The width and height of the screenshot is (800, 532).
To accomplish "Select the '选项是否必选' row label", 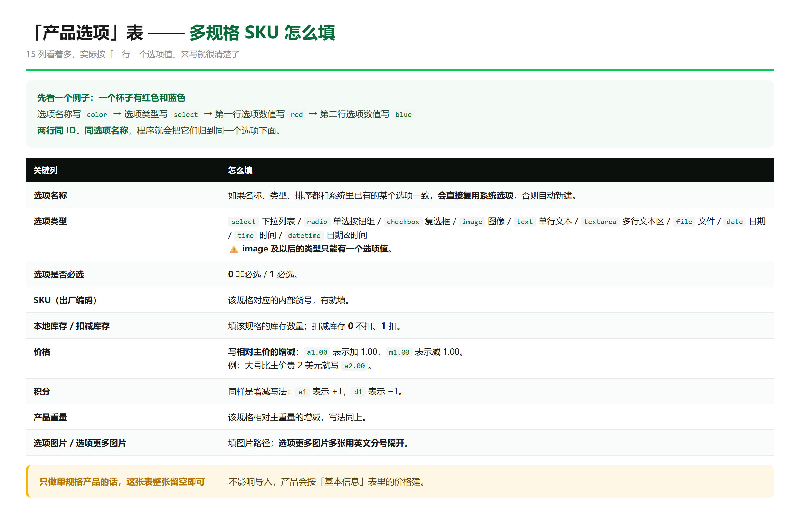I will (x=58, y=274).
